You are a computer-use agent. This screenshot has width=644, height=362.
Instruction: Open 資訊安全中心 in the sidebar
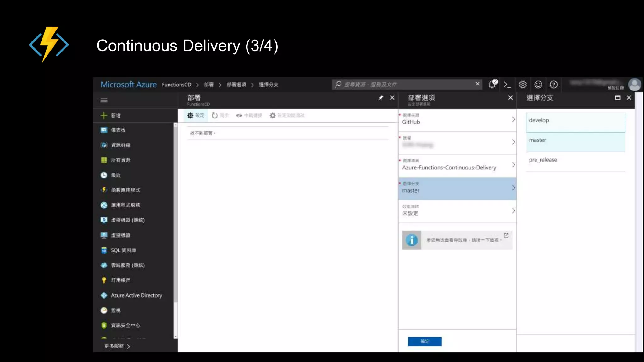click(x=120, y=325)
